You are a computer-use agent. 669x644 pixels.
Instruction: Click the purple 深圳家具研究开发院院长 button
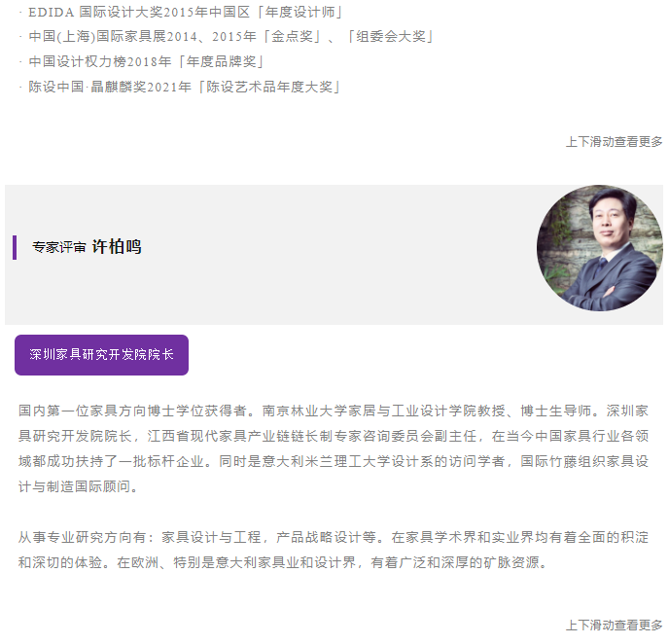click(101, 355)
